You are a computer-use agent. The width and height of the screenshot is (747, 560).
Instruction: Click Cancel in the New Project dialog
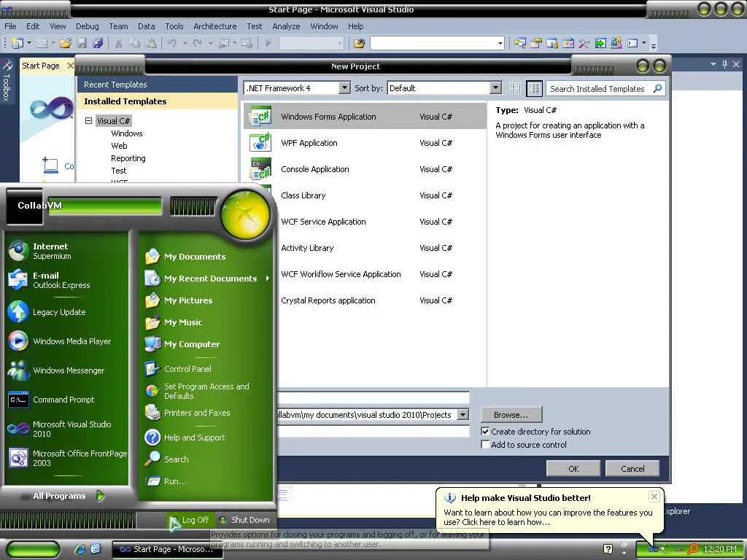(x=632, y=469)
